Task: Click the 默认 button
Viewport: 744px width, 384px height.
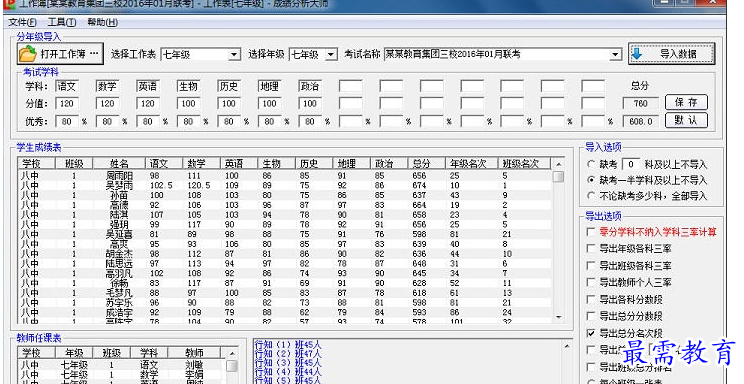Action: [686, 120]
